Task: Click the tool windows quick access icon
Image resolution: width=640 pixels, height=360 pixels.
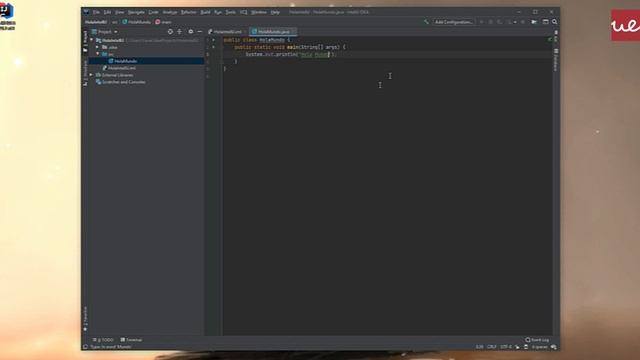Action: pos(85,347)
